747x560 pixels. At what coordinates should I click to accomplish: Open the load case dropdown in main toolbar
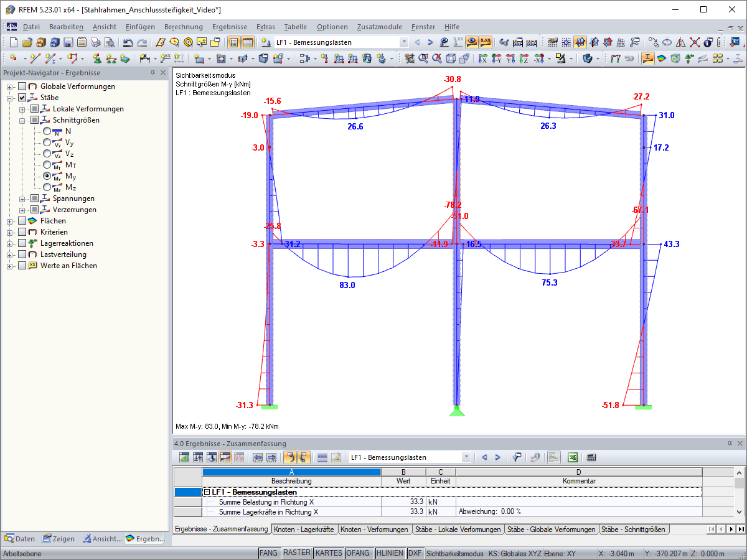[404, 42]
